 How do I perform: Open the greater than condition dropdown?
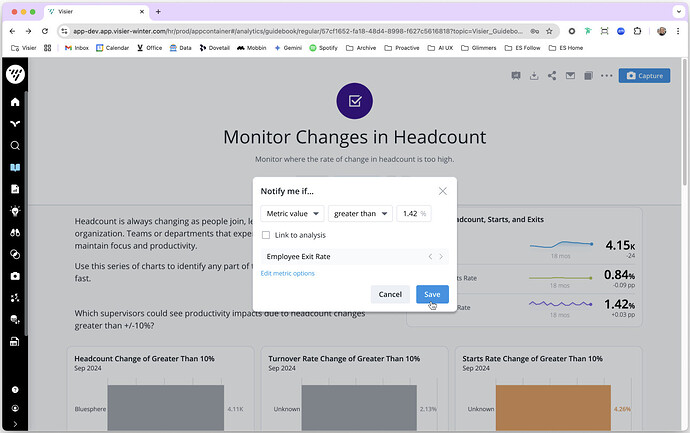tap(360, 213)
